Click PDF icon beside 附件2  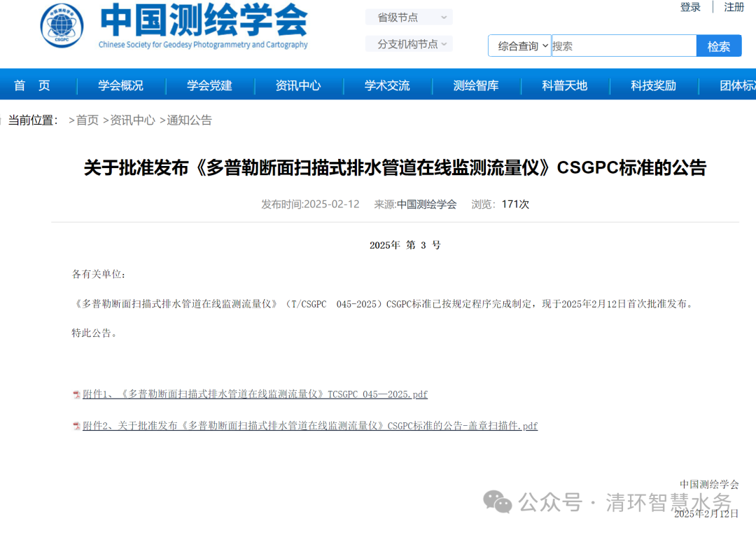[76, 427]
